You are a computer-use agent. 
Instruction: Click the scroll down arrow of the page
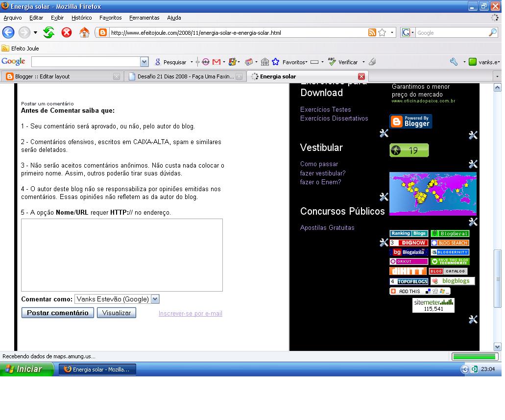point(497,346)
